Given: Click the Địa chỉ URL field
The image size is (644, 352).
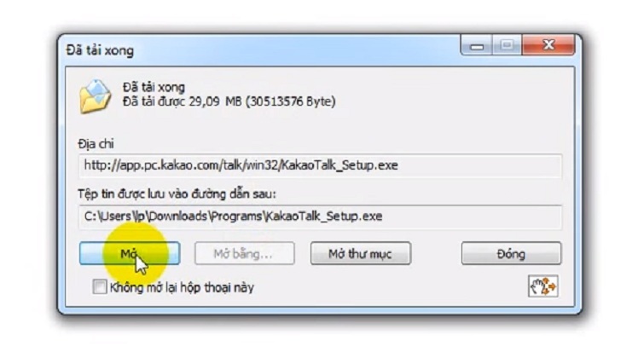Looking at the screenshot, I should click(x=320, y=165).
